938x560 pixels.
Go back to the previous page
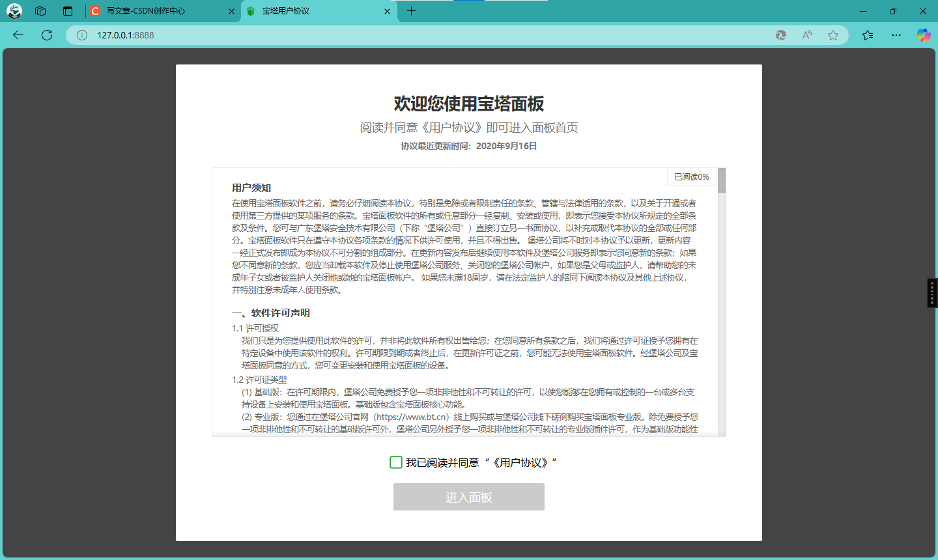coord(18,35)
